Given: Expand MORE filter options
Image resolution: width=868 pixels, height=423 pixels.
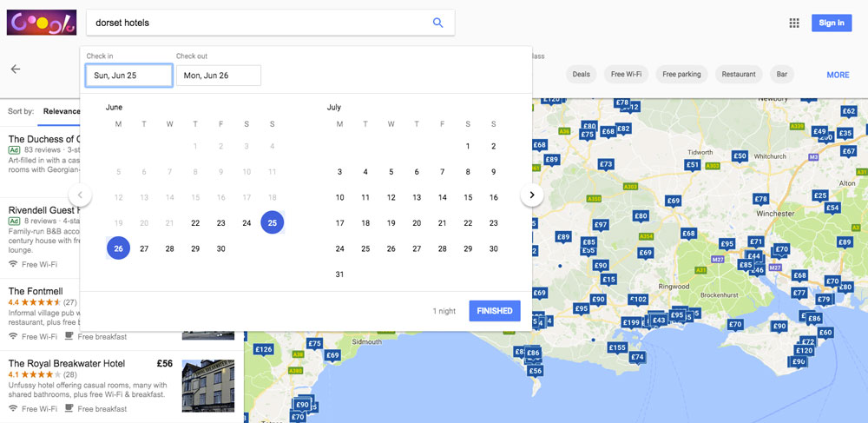Looking at the screenshot, I should click(838, 75).
